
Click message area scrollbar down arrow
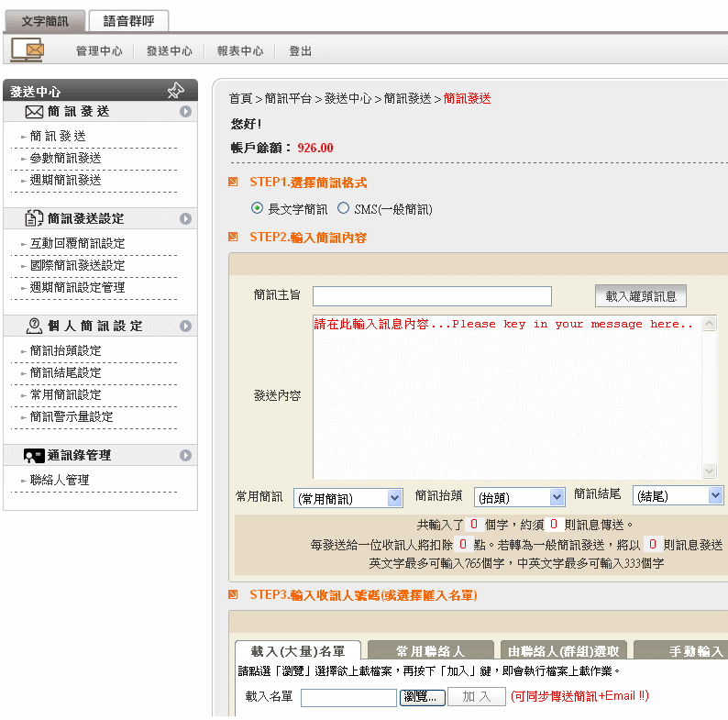click(709, 471)
